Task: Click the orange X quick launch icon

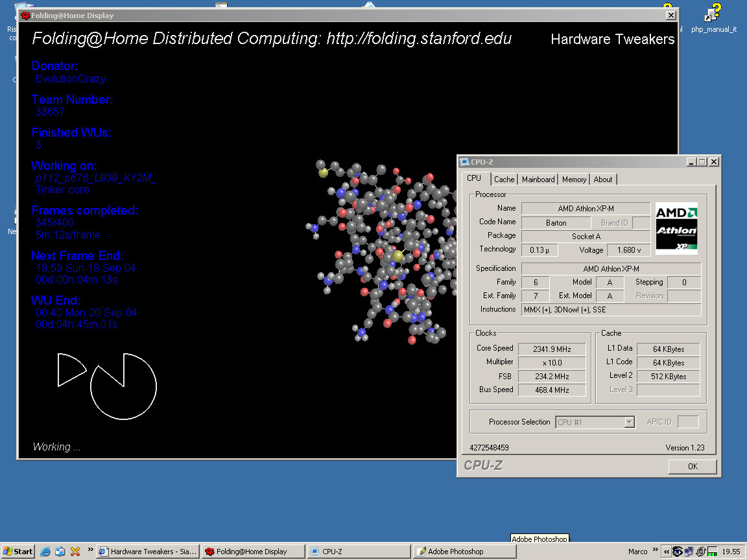Action: pyautogui.click(x=75, y=552)
